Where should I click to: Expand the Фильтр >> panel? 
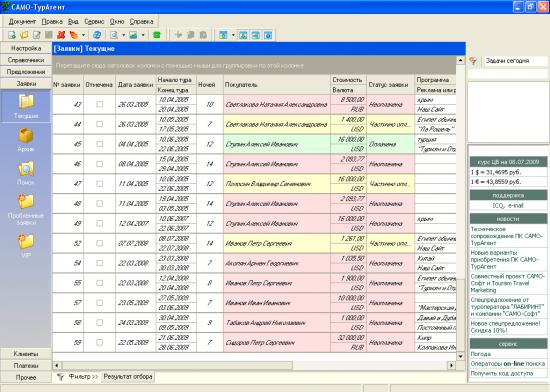(x=83, y=377)
